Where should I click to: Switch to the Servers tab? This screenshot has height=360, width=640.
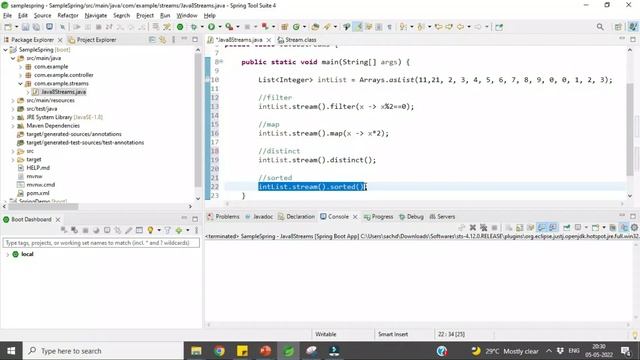coord(442,217)
